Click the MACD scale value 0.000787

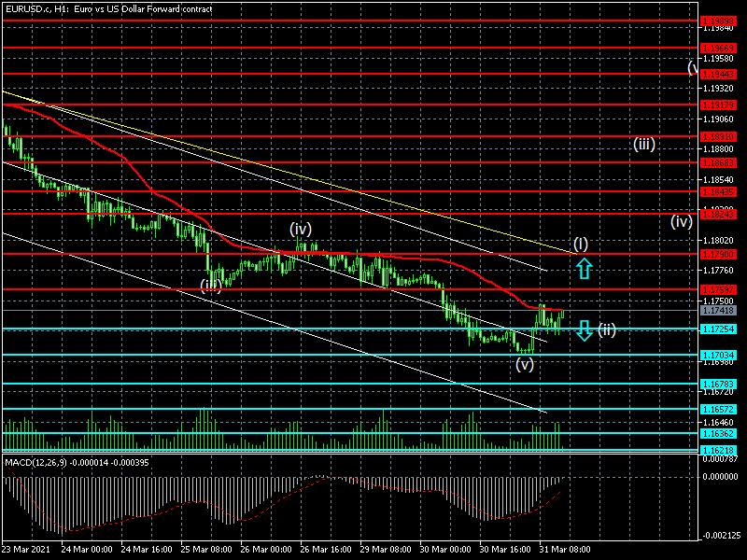tap(720, 459)
